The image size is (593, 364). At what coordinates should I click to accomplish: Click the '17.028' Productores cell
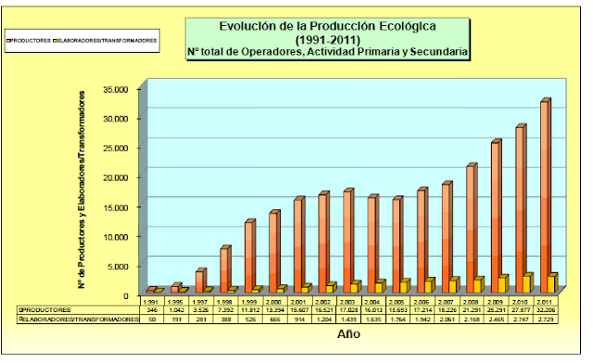tap(348, 310)
